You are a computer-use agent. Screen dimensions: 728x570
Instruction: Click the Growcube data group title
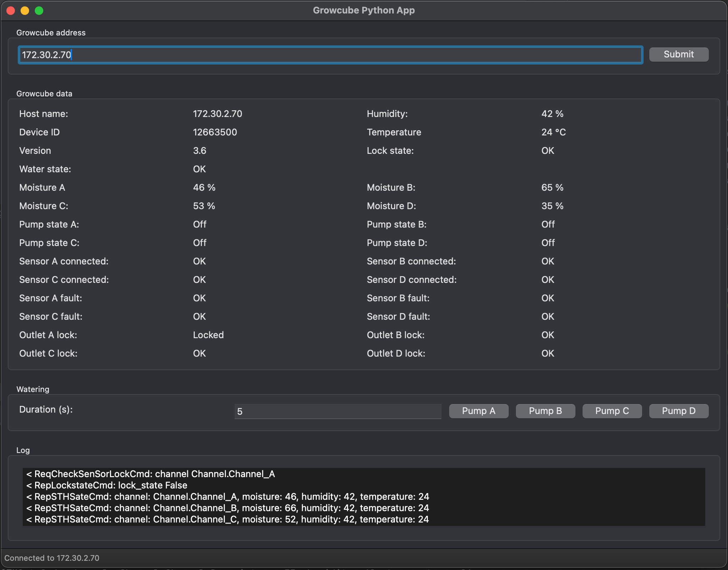(44, 94)
